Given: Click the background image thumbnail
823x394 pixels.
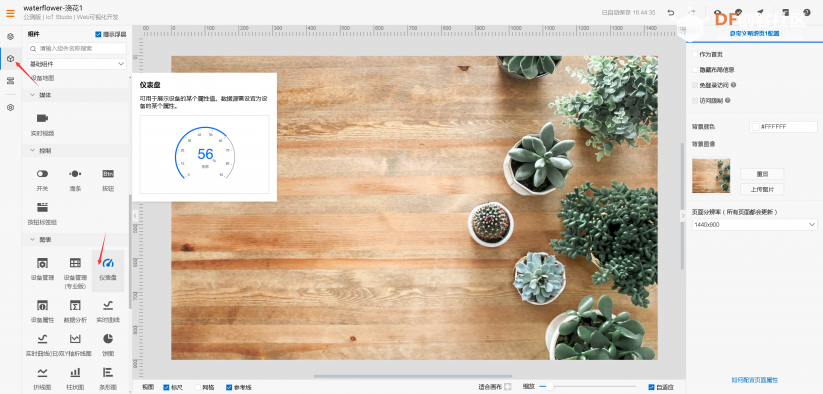Looking at the screenshot, I should pos(711,176).
